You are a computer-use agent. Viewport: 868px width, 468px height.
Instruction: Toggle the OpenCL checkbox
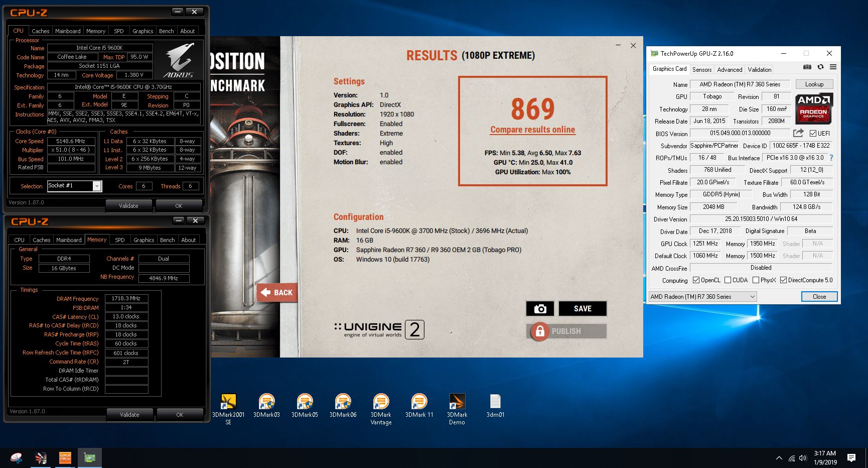click(x=696, y=280)
